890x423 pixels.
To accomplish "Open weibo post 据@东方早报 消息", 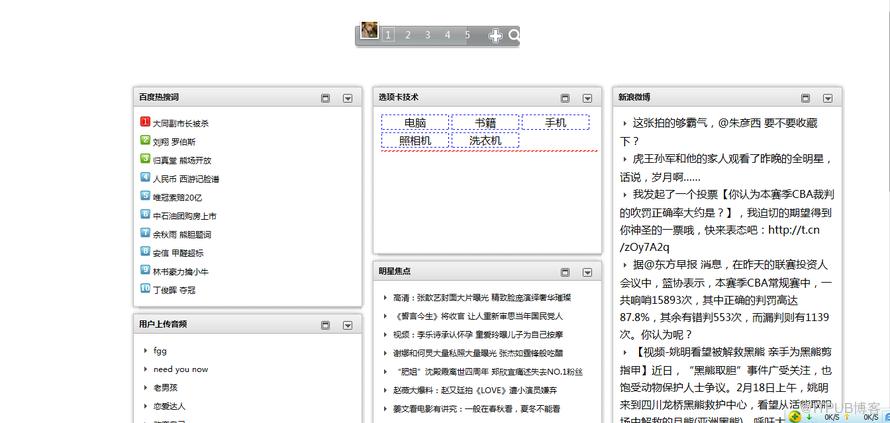I will pos(727,299).
